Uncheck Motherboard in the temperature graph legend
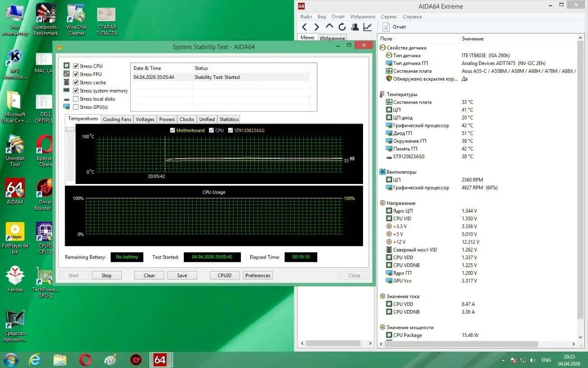Image resolution: width=588 pixels, height=368 pixels. [x=172, y=130]
